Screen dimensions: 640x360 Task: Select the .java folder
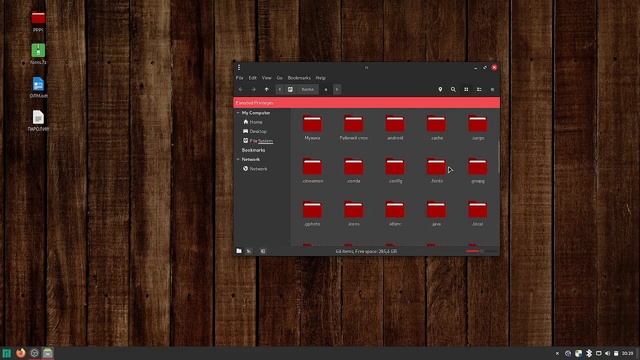click(436, 213)
